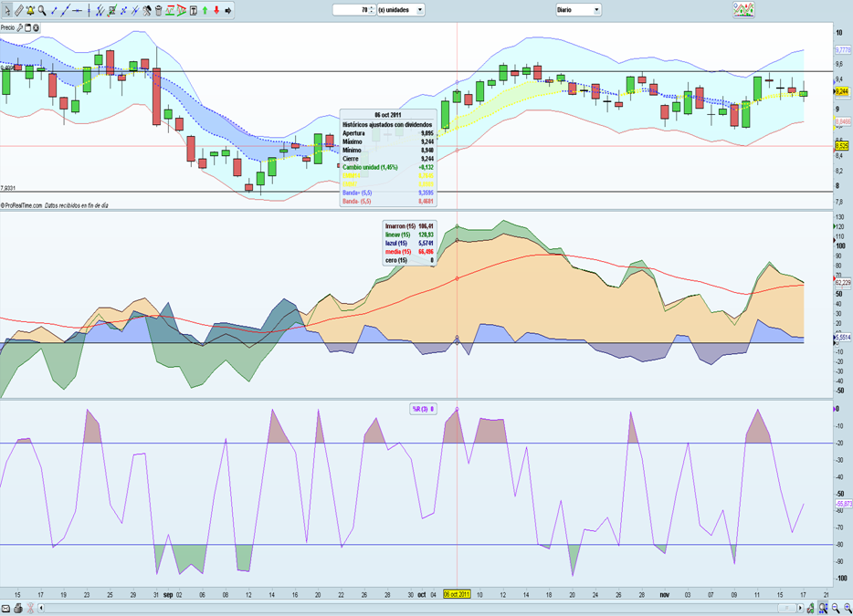This screenshot has width=853, height=616.
Task: Click the black right arrow icon
Action: (228, 10)
